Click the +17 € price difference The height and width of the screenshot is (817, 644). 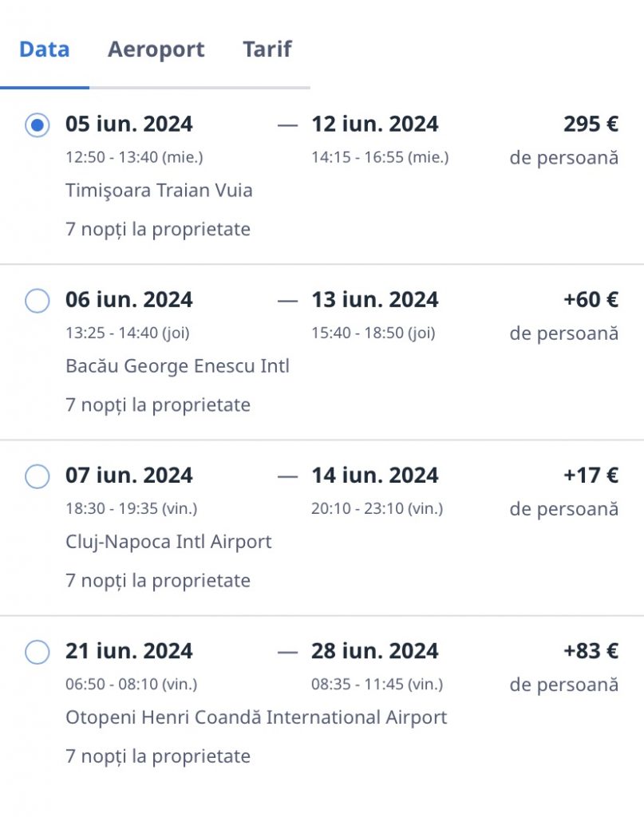[x=591, y=476]
